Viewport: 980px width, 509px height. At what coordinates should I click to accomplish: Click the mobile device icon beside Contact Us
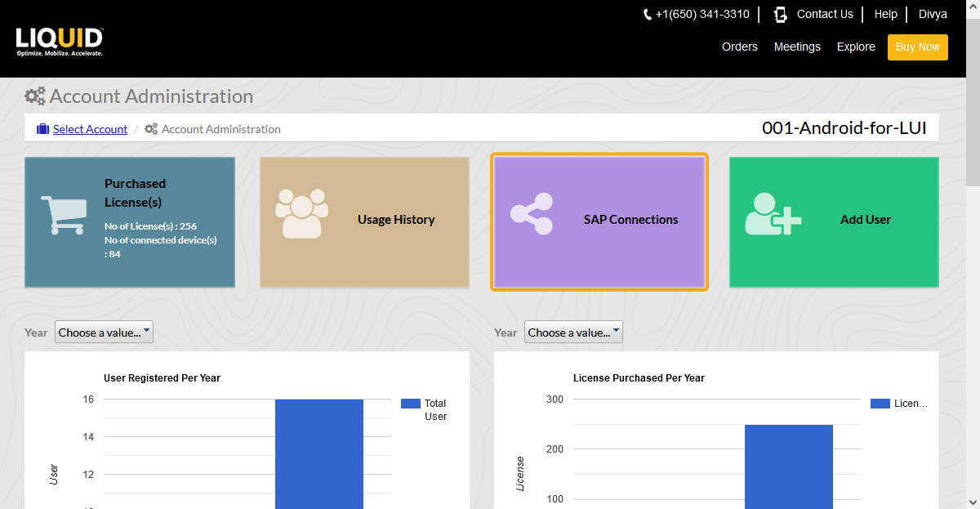781,15
